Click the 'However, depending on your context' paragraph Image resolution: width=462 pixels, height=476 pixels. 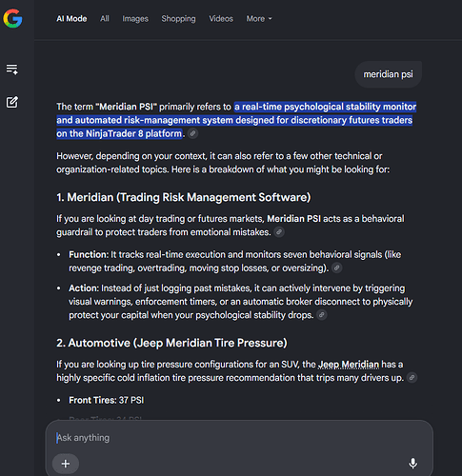tap(223, 163)
